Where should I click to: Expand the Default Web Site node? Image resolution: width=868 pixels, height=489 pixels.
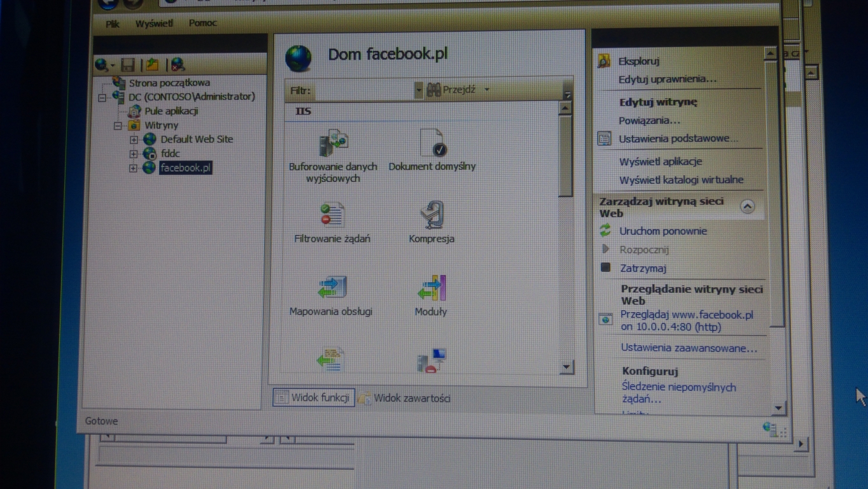pyautogui.click(x=133, y=139)
